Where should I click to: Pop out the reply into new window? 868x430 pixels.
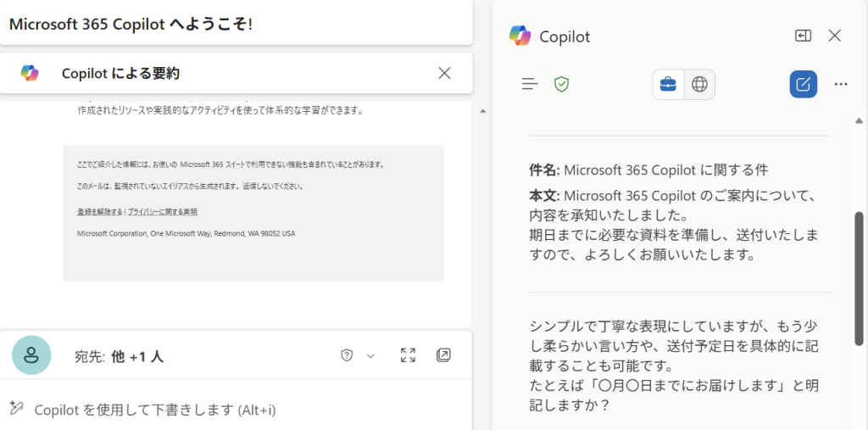(443, 355)
